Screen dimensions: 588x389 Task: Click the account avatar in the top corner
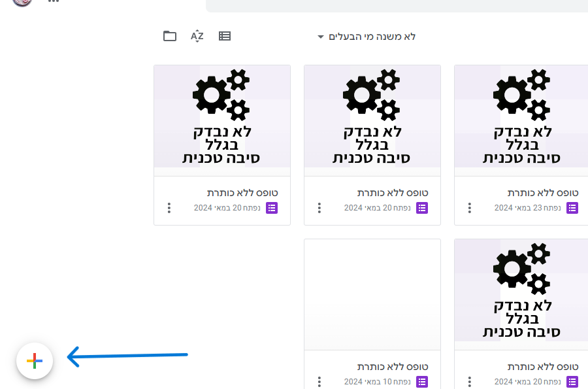point(22,3)
